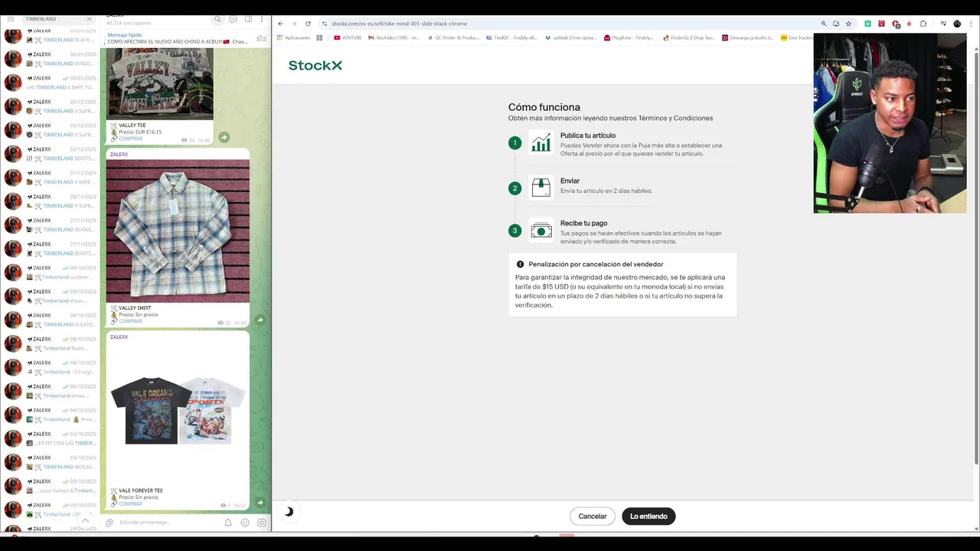The width and height of the screenshot is (980, 551).
Task: Click the StockX logo
Action: coord(315,66)
